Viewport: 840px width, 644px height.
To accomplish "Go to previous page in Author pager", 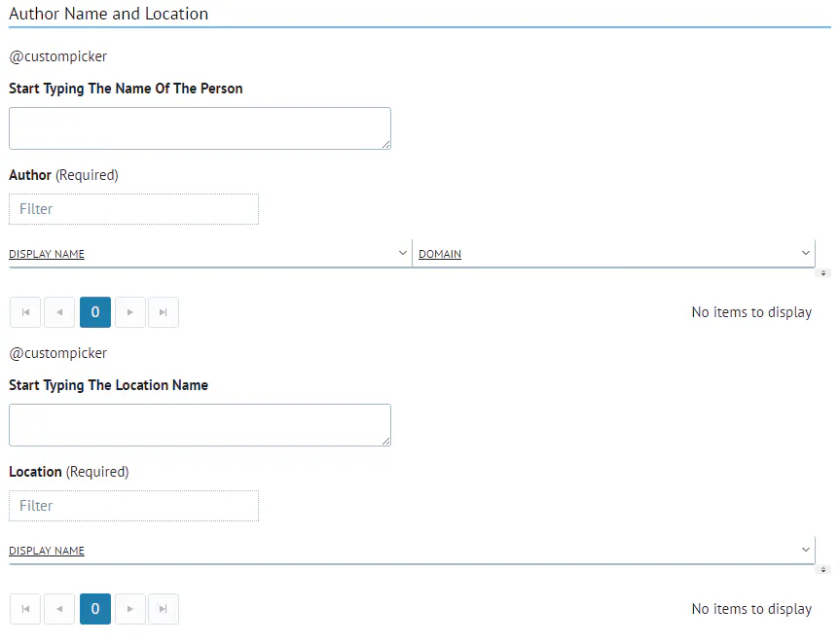I will coord(59,312).
